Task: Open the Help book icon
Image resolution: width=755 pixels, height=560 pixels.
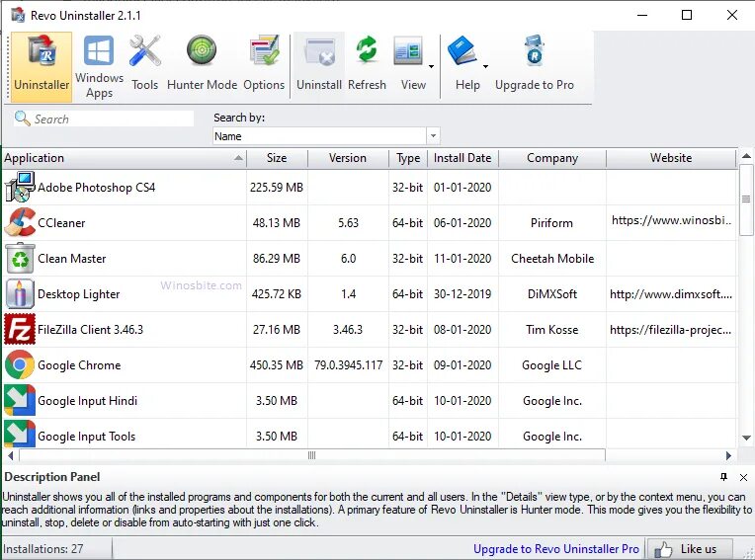Action: [461, 51]
